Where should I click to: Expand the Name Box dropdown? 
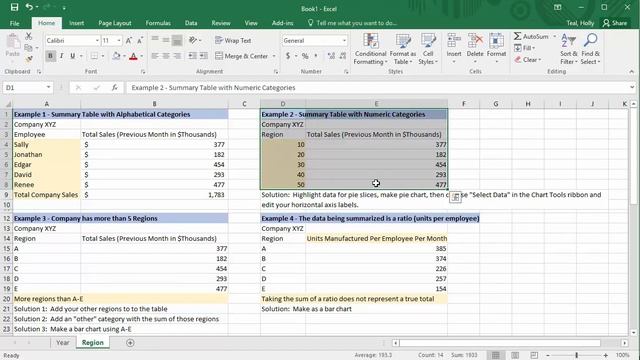coord(48,87)
